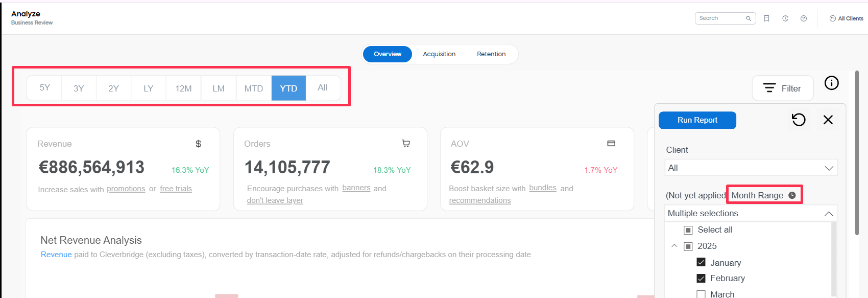Click the All Clients icon
The image size is (868, 298).
point(833,18)
